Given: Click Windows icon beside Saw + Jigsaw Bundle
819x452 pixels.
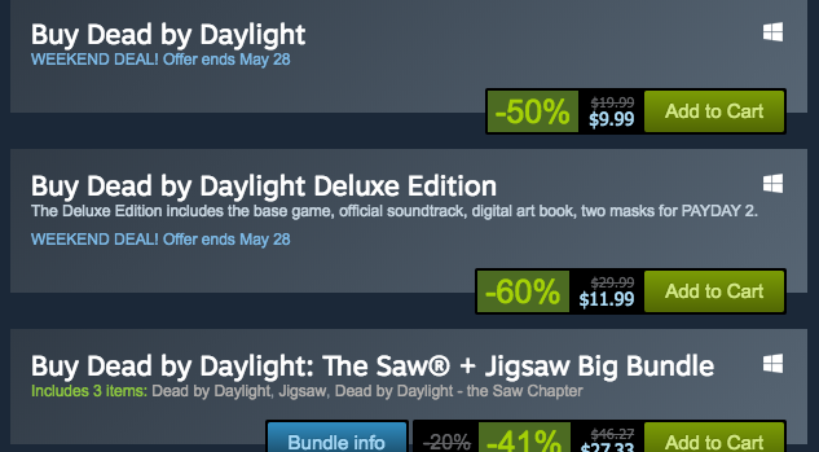Looking at the screenshot, I should click(x=772, y=363).
